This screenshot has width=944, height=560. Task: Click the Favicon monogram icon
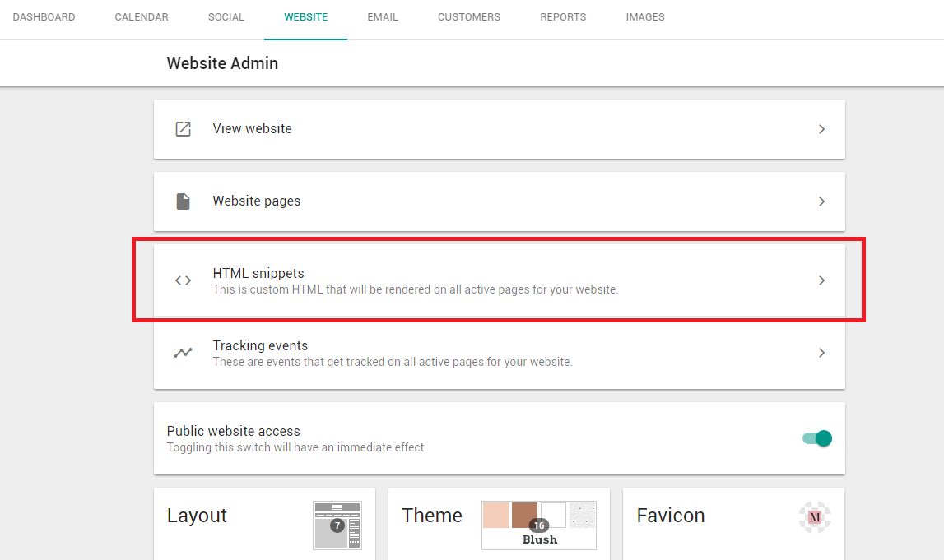click(814, 518)
